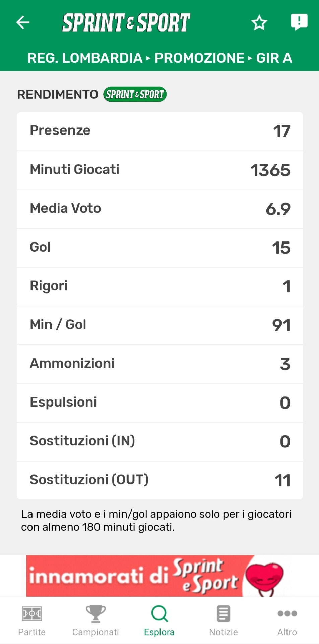The image size is (319, 644).
Task: Tap the Minuti Giocati row
Action: pyautogui.click(x=160, y=170)
